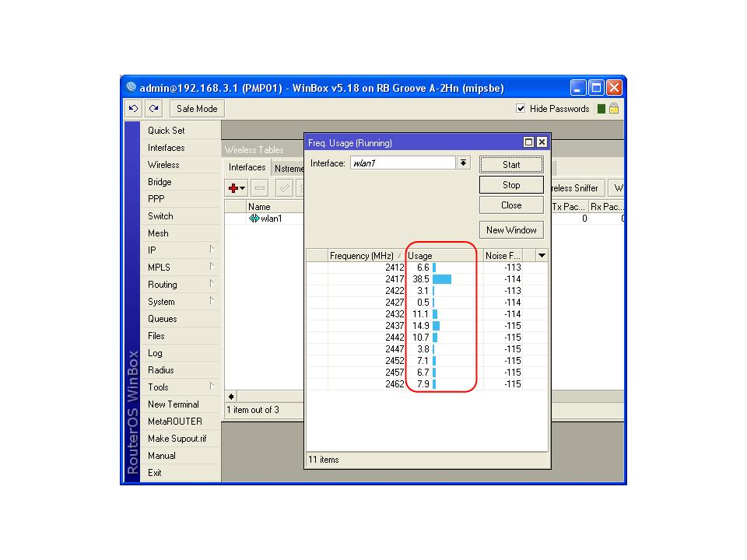
Task: Expand the Routing submenu
Action: [x=212, y=284]
